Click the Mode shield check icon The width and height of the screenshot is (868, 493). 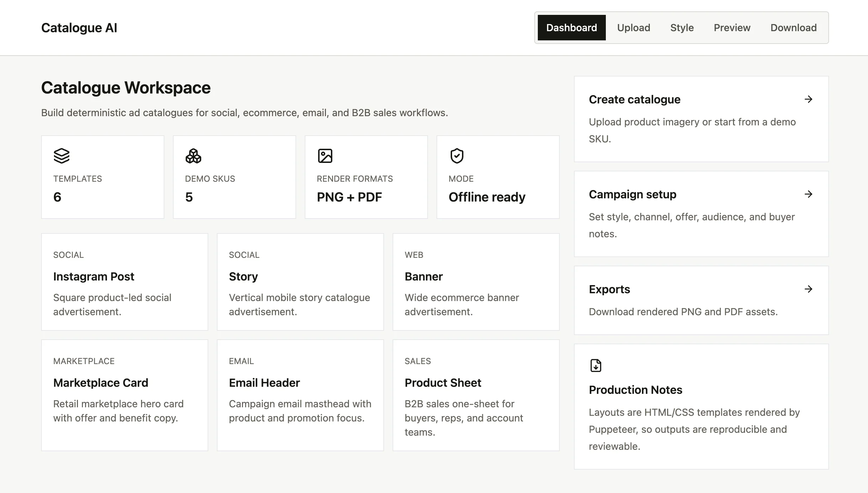click(x=457, y=156)
